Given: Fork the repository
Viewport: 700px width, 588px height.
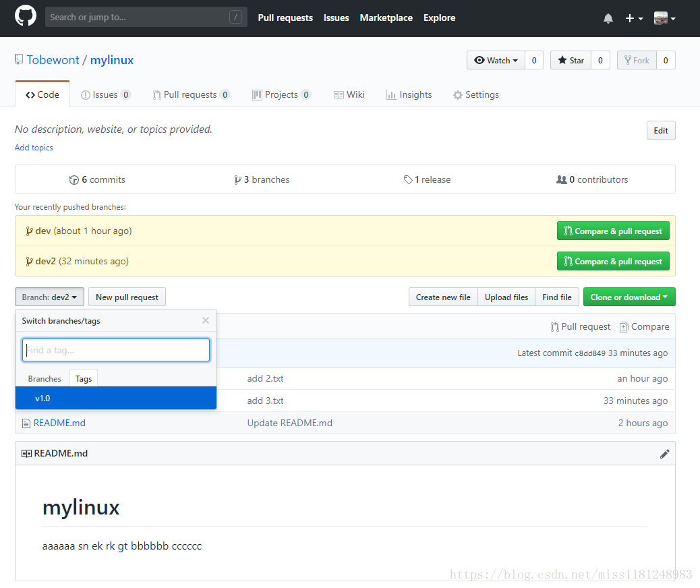Looking at the screenshot, I should (637, 60).
